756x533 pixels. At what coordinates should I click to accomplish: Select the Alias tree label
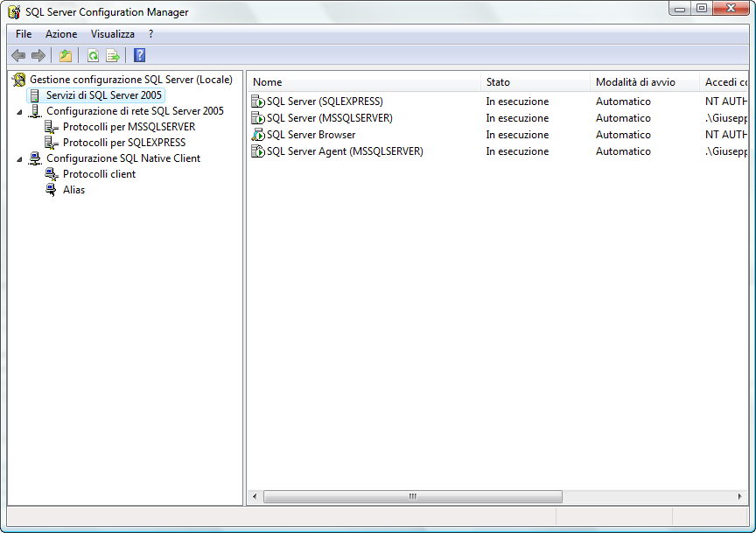tap(73, 190)
